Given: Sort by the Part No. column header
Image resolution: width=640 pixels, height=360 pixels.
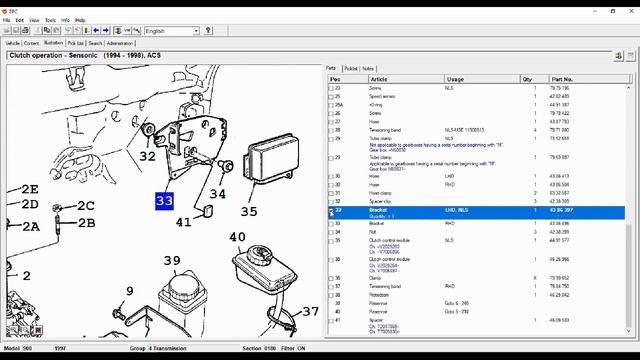Looking at the screenshot, I should point(589,79).
